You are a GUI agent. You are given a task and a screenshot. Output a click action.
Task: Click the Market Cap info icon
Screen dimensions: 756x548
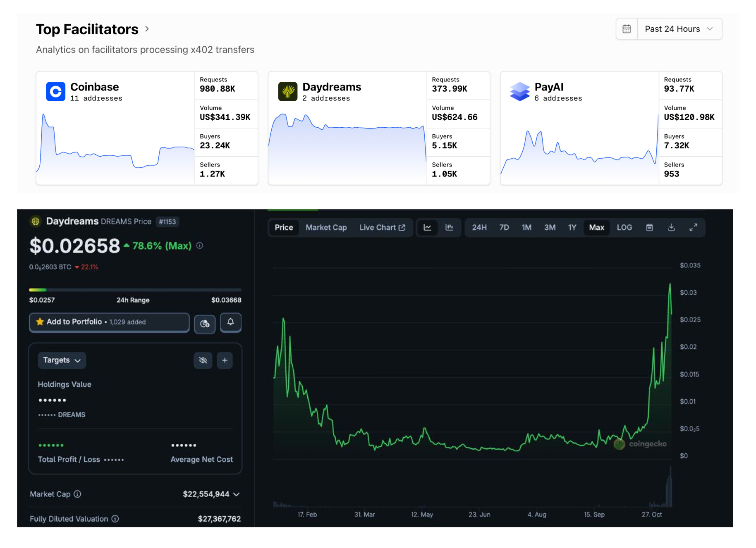coord(77,494)
